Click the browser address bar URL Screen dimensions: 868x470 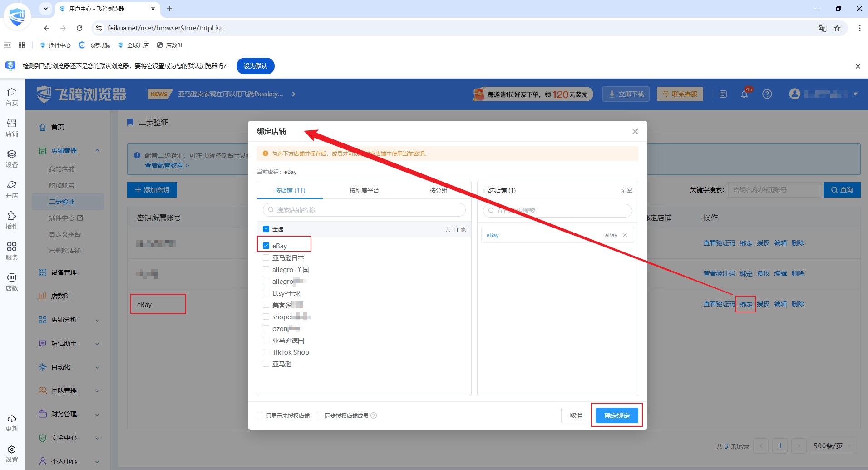point(165,28)
